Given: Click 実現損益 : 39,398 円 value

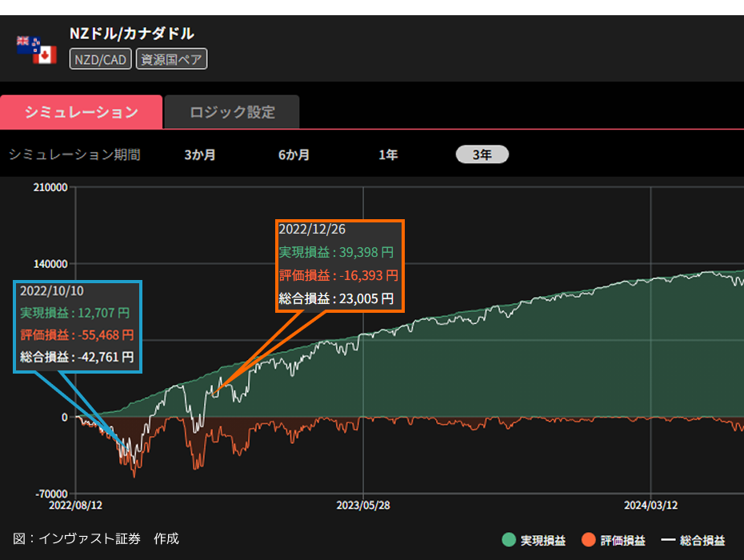Looking at the screenshot, I should (336, 252).
